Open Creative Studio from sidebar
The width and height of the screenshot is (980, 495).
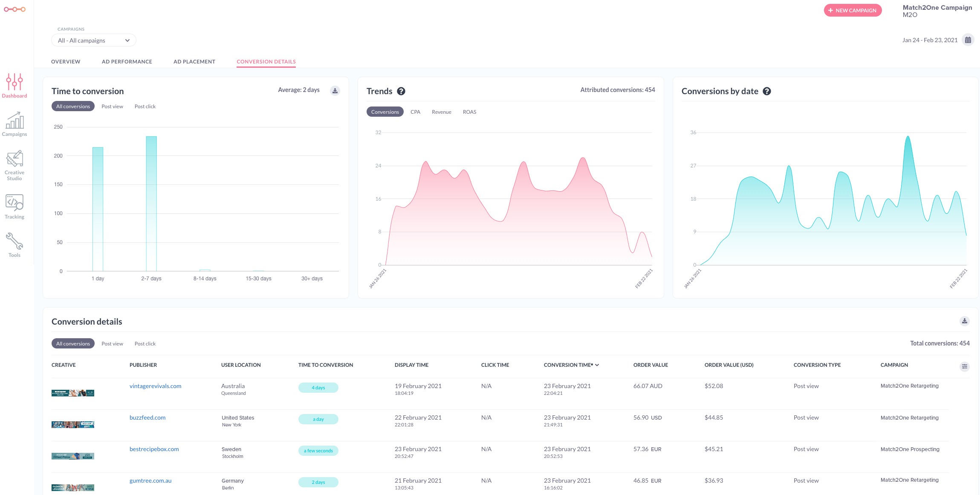point(14,165)
